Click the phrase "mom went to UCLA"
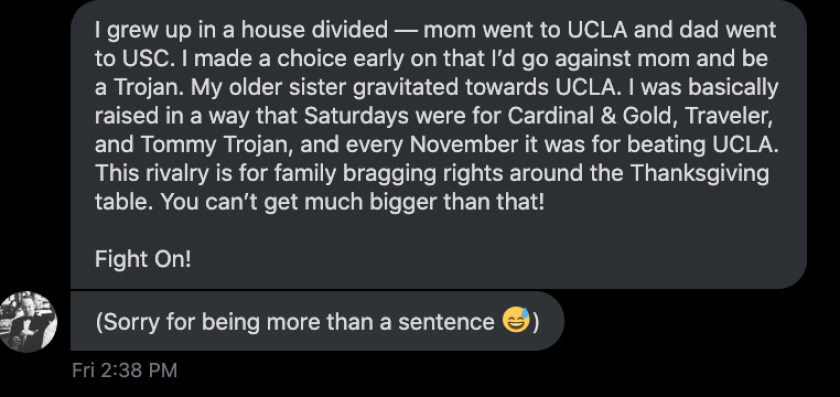This screenshot has width=840, height=397. [525, 30]
